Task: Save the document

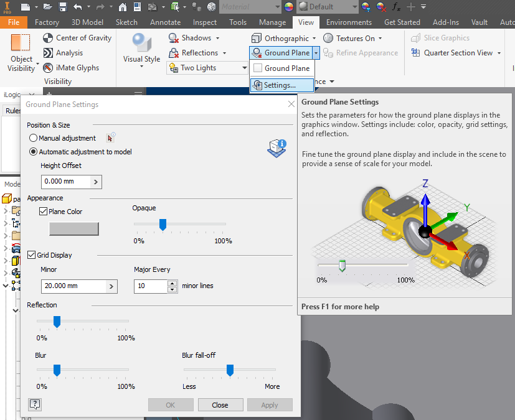Action: click(63, 6)
